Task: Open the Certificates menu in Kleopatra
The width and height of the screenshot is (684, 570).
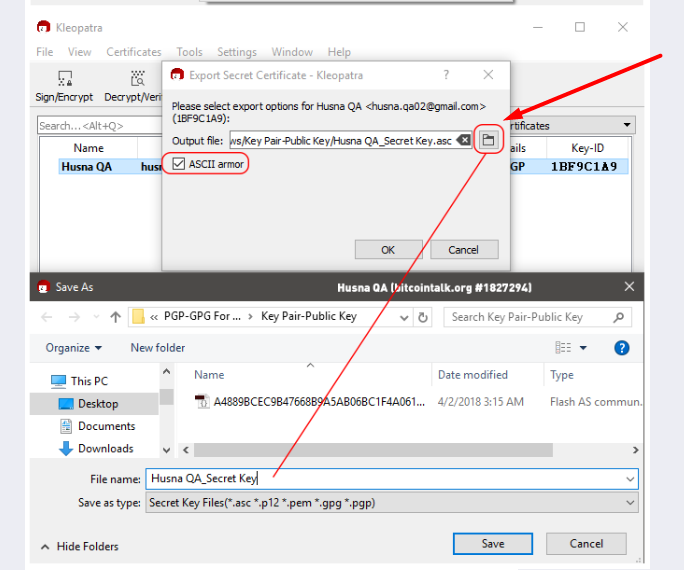Action: [134, 52]
